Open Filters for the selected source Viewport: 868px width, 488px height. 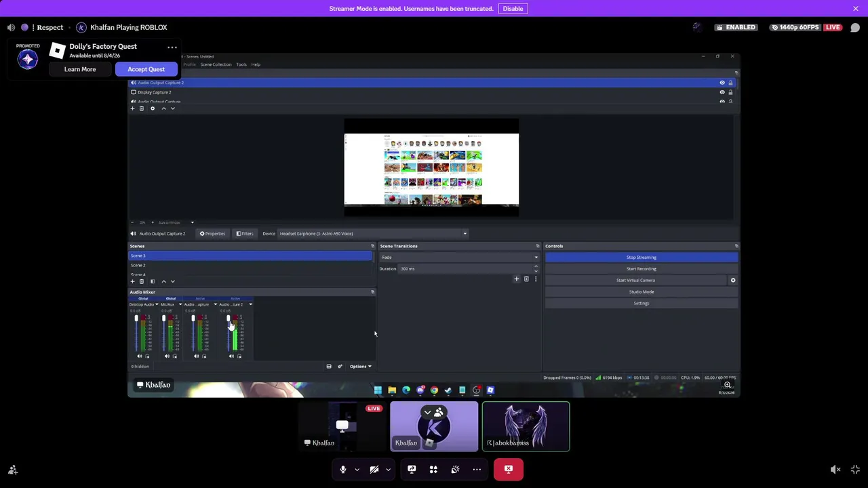[x=245, y=234]
